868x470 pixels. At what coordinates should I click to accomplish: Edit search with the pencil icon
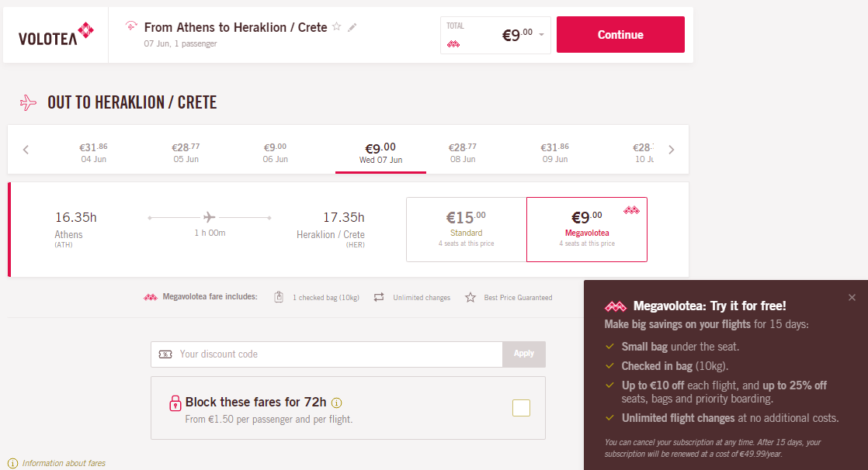coord(352,27)
